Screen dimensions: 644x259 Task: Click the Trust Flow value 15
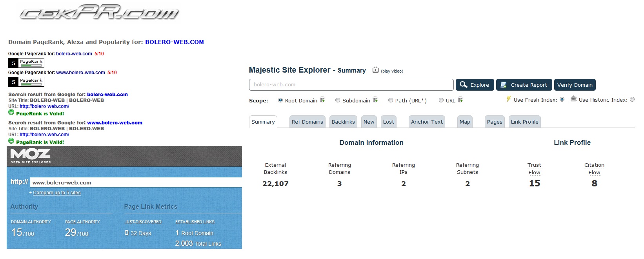[x=534, y=183]
